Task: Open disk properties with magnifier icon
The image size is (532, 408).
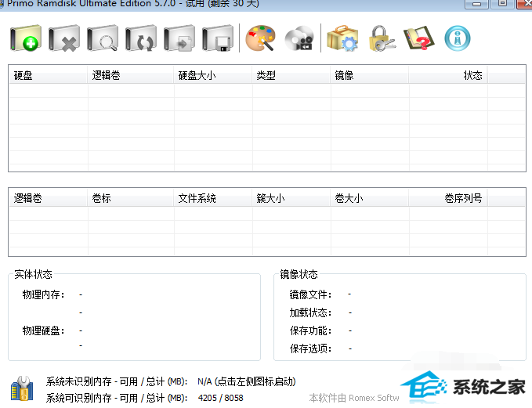Action: [103, 38]
